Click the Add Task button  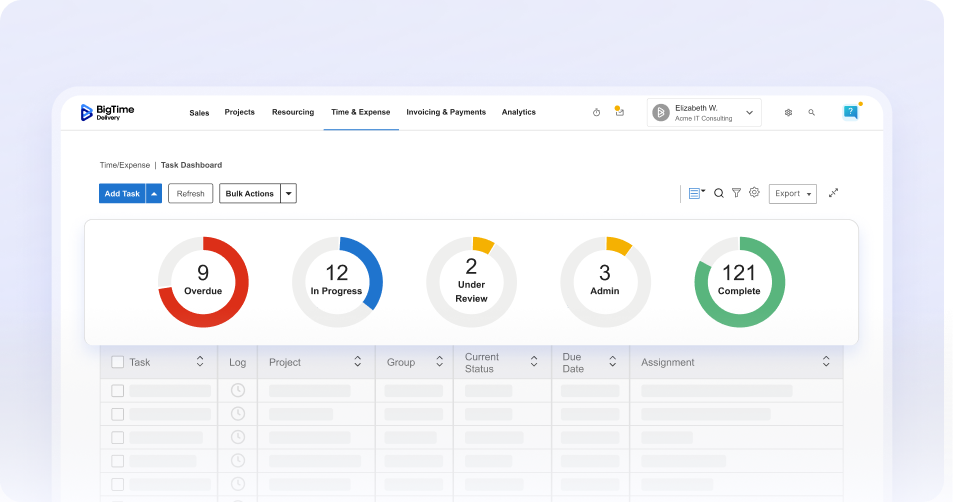click(122, 194)
